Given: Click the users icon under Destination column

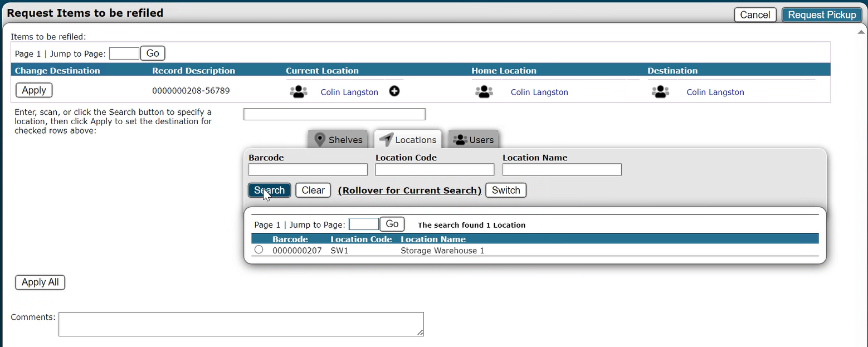Looking at the screenshot, I should 660,92.
